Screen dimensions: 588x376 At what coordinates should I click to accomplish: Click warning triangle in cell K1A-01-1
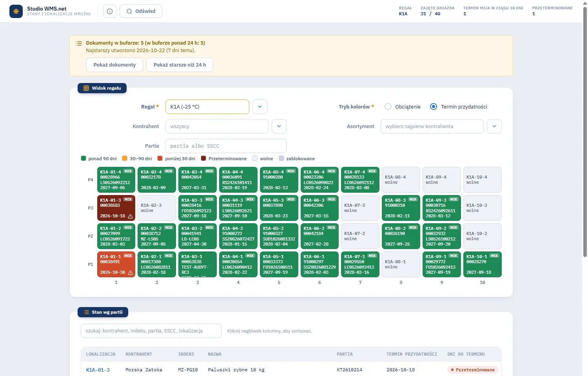point(131,273)
